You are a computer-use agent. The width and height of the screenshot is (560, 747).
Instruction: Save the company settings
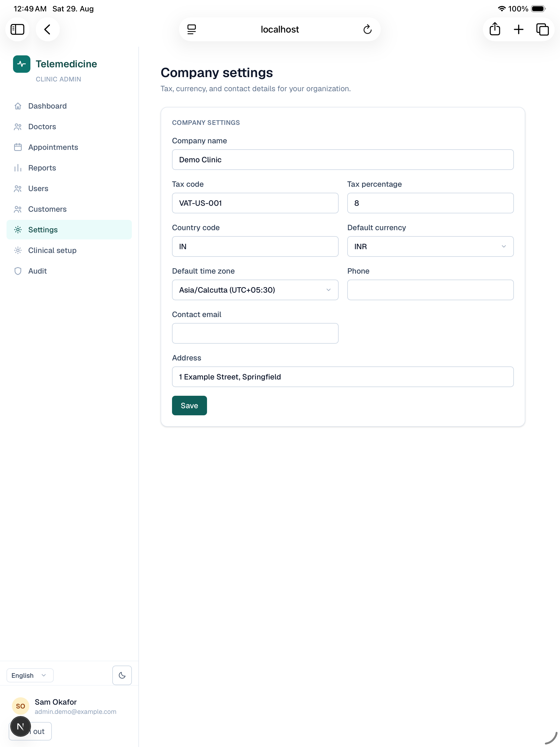tap(189, 406)
